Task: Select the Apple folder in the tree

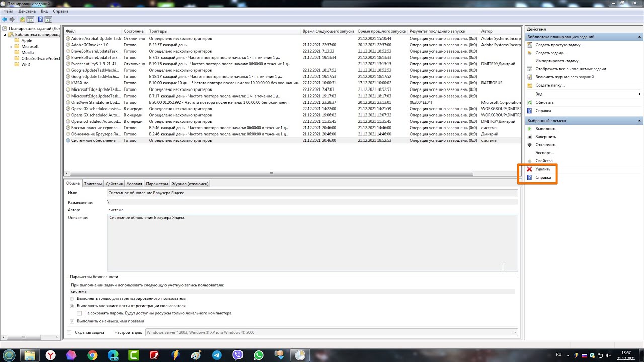Action: [27, 40]
